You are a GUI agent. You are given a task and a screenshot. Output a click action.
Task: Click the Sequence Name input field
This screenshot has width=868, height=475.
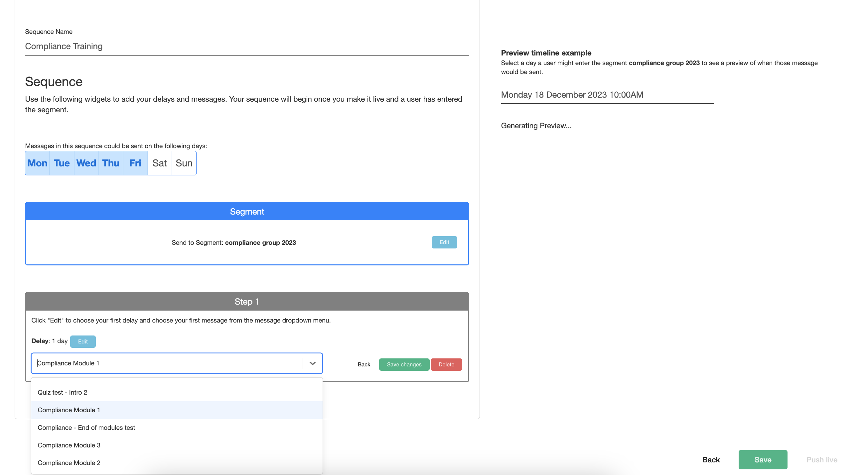[x=247, y=46]
